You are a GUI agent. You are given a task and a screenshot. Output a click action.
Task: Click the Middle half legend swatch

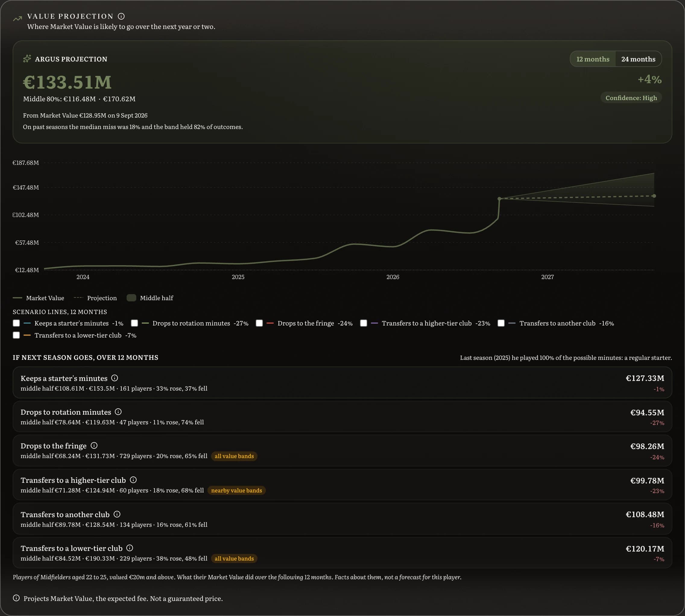pyautogui.click(x=131, y=298)
